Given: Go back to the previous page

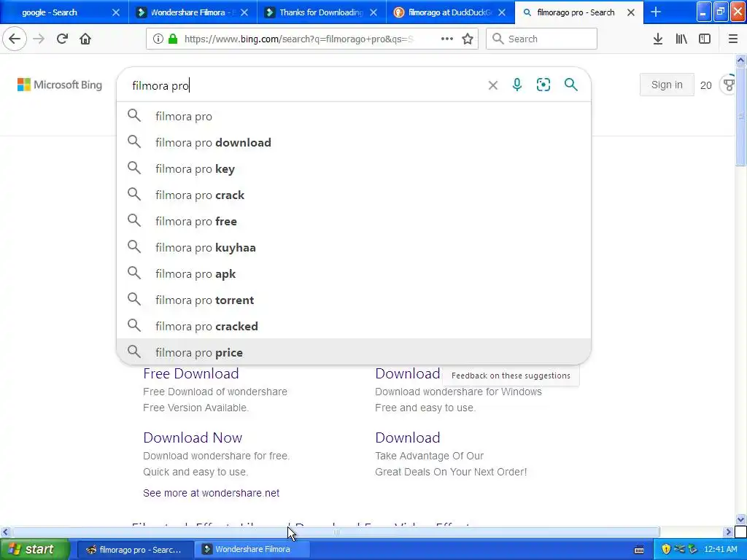Looking at the screenshot, I should (x=15, y=39).
